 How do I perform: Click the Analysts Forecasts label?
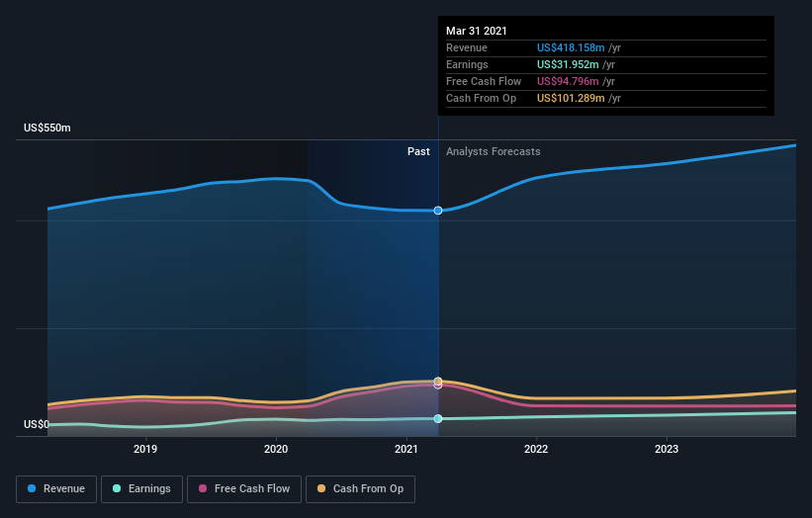click(x=493, y=151)
